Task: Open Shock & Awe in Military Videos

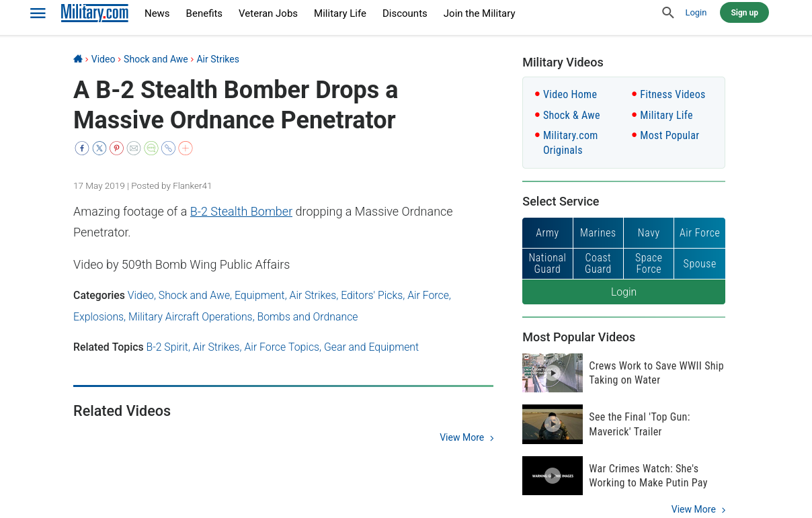Action: point(571,116)
